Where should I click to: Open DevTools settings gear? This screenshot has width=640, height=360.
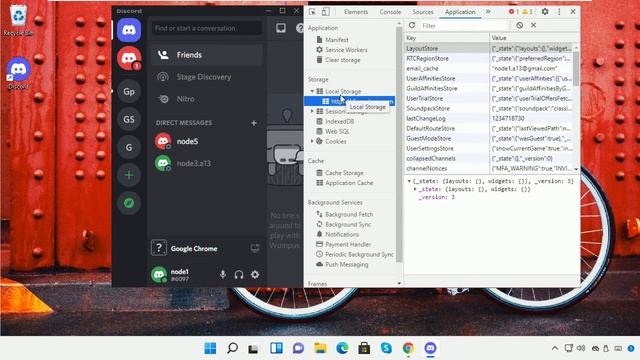[545, 12]
